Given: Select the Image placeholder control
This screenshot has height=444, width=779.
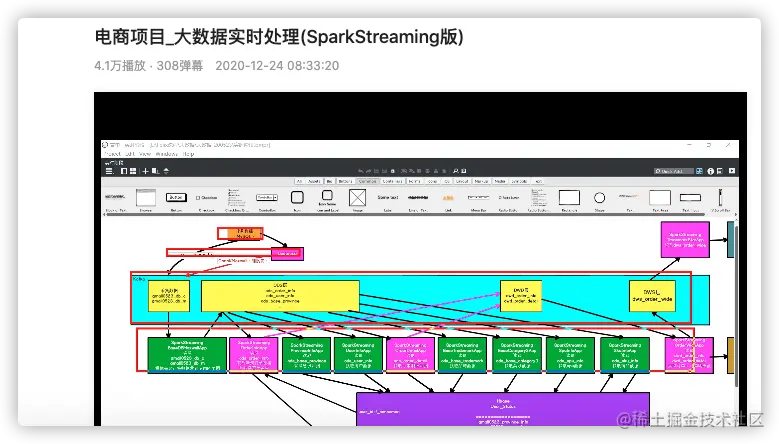Looking at the screenshot, I should click(x=357, y=199).
